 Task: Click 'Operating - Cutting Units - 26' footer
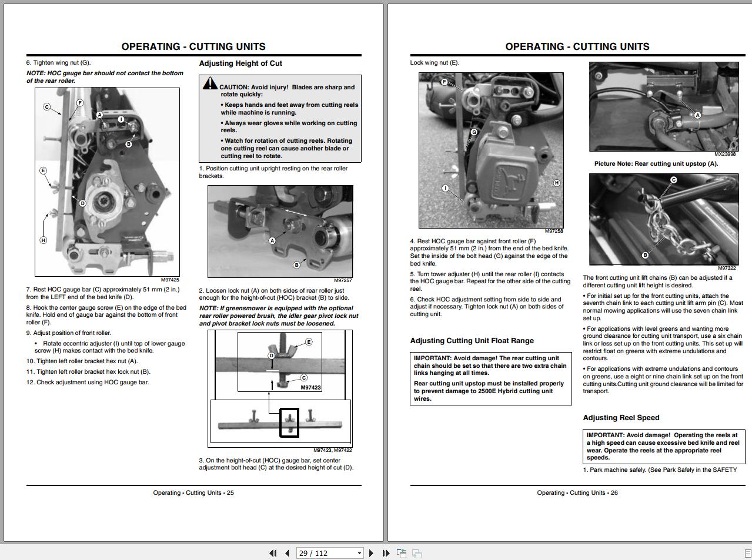coord(577,492)
